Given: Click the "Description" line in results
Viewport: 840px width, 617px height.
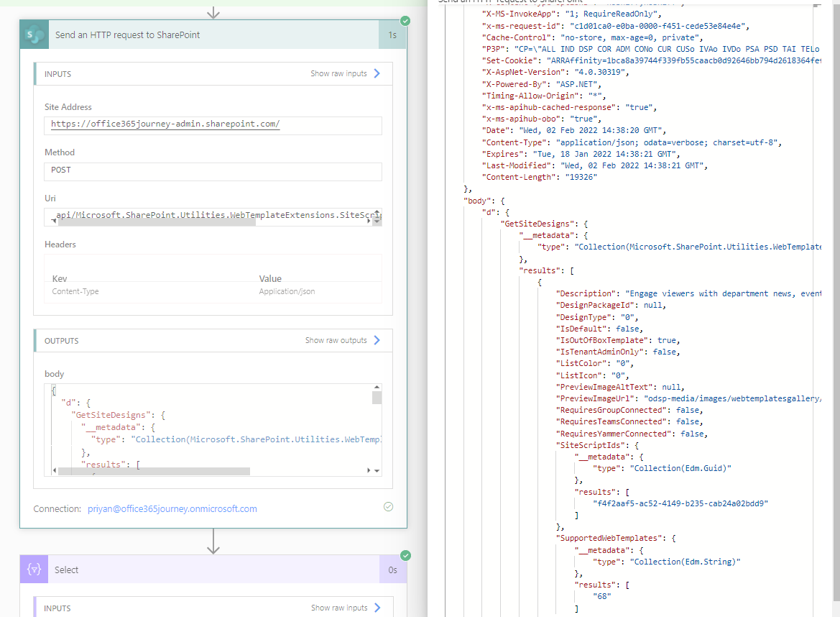Looking at the screenshot, I should pos(688,294).
